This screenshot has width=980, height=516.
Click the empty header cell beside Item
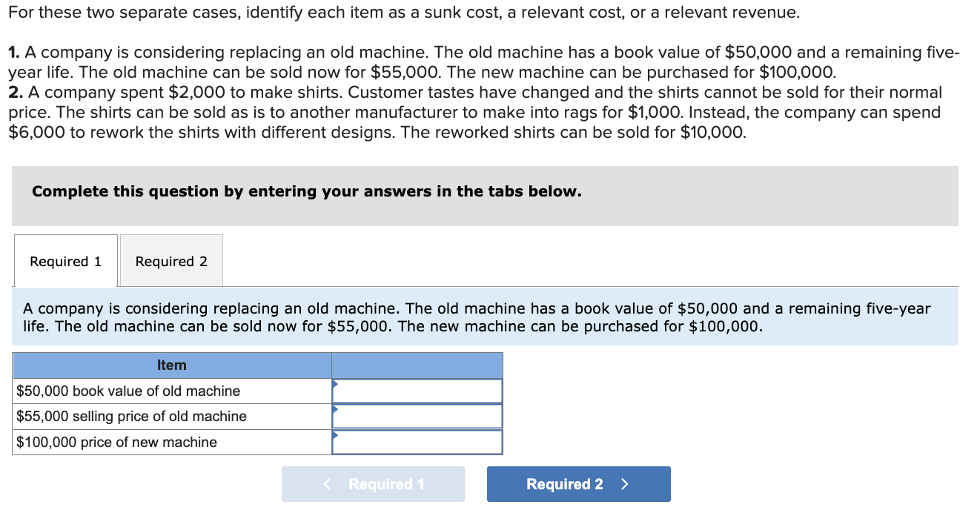(x=417, y=365)
